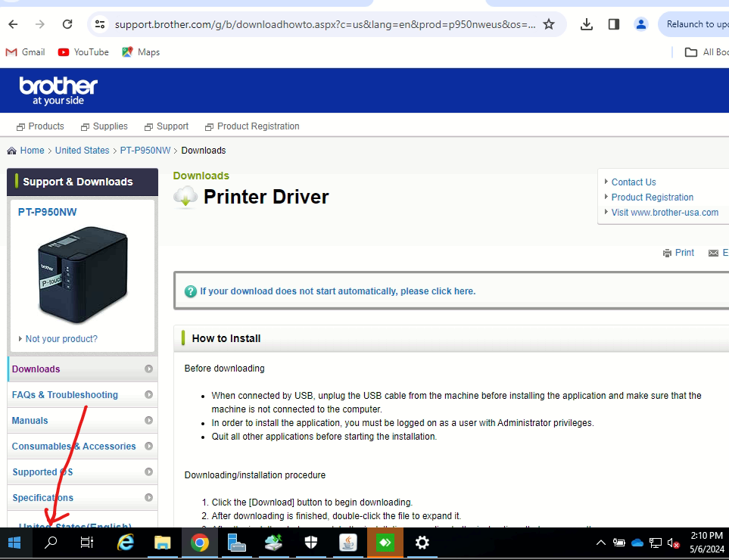Open the Supplies menu item
The width and height of the screenshot is (729, 560).
pos(104,126)
